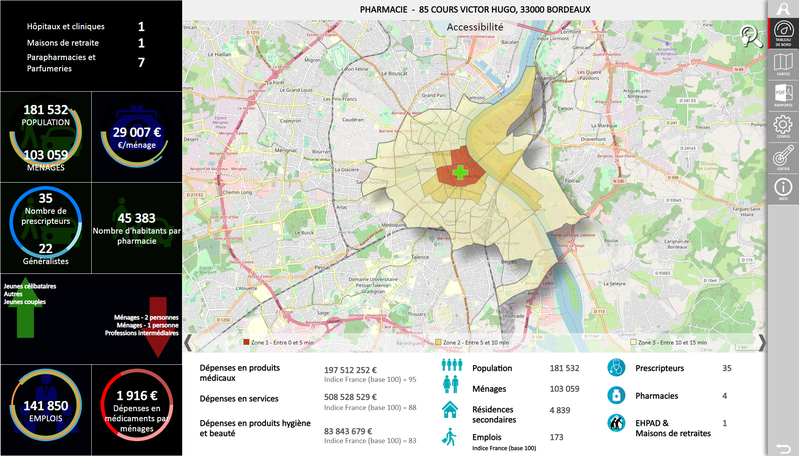Open the €/ménage income tile
The width and height of the screenshot is (799, 456).
coord(137,137)
